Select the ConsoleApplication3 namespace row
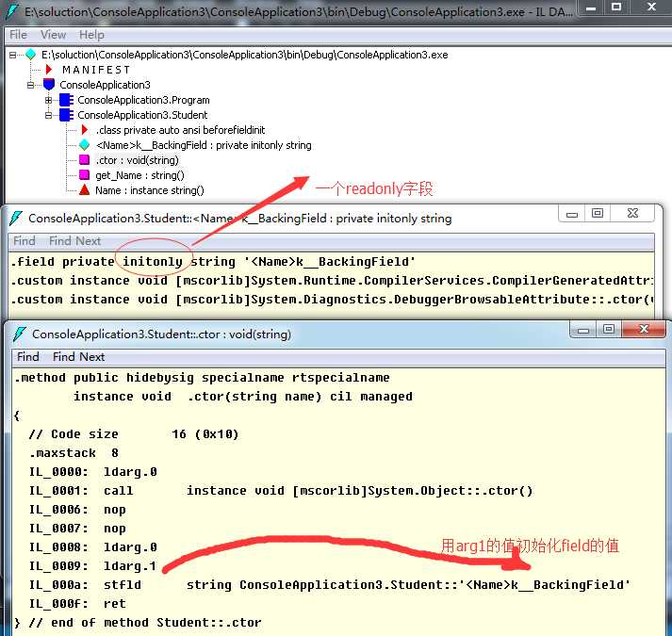 click(x=105, y=85)
